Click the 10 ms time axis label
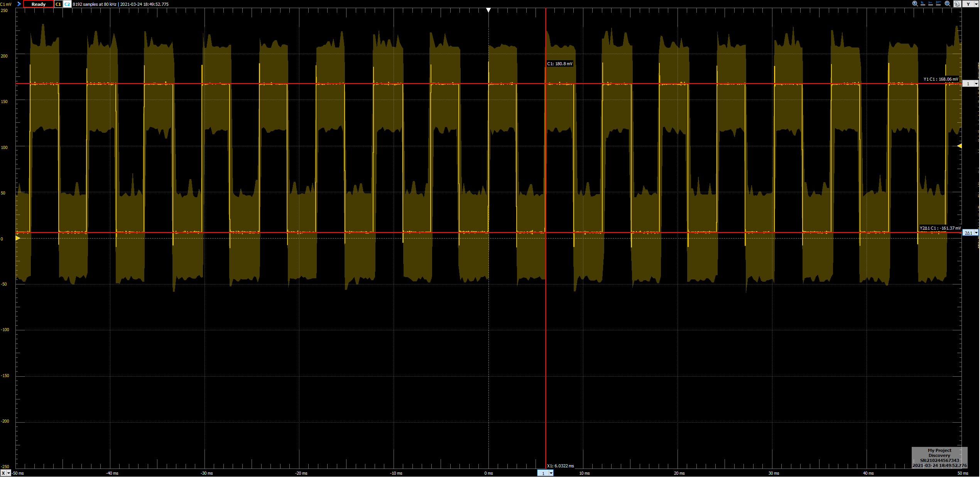The width and height of the screenshot is (980, 477). point(584,473)
